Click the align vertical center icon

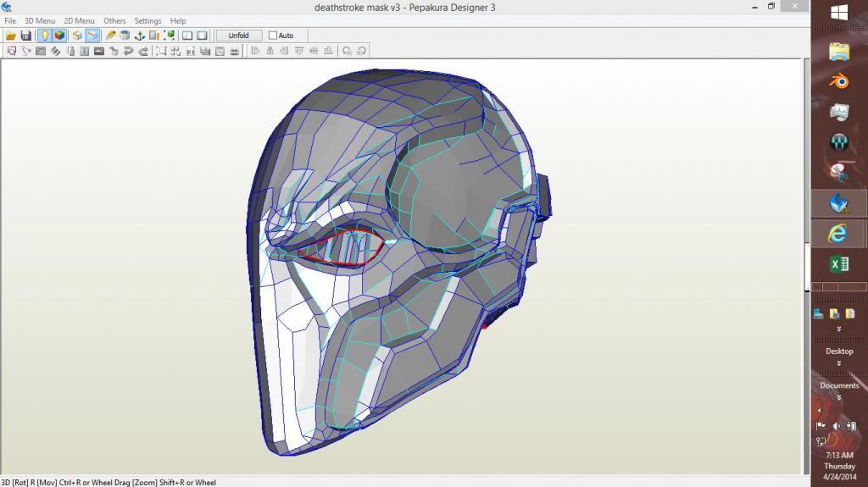314,51
